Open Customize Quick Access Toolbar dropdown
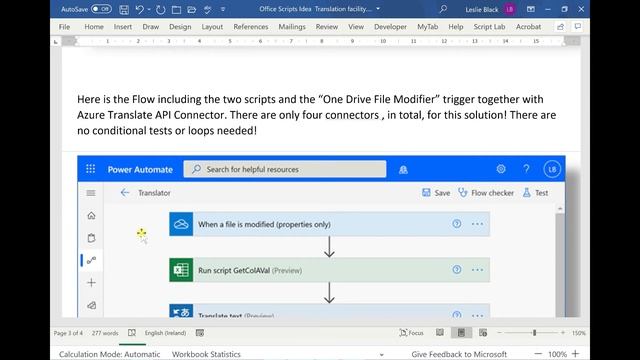 click(223, 9)
